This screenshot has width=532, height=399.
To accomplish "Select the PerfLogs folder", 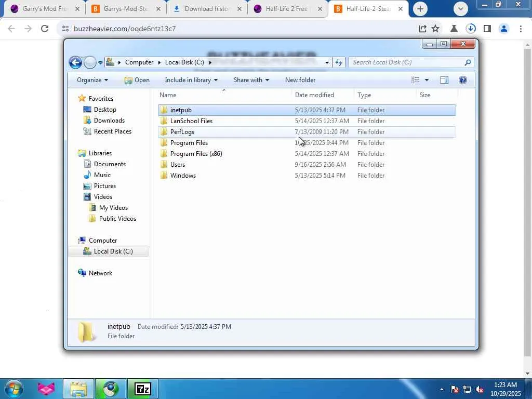I will pyautogui.click(x=307, y=131).
